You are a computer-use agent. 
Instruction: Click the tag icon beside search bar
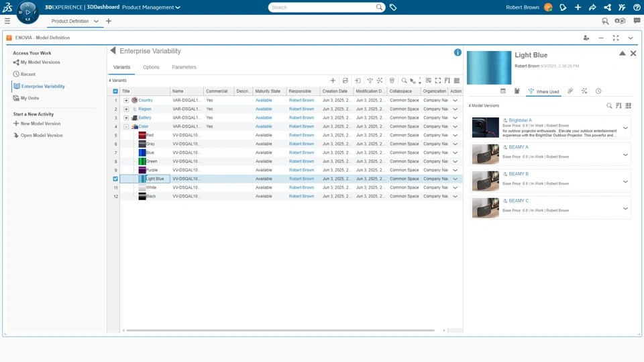point(393,7)
